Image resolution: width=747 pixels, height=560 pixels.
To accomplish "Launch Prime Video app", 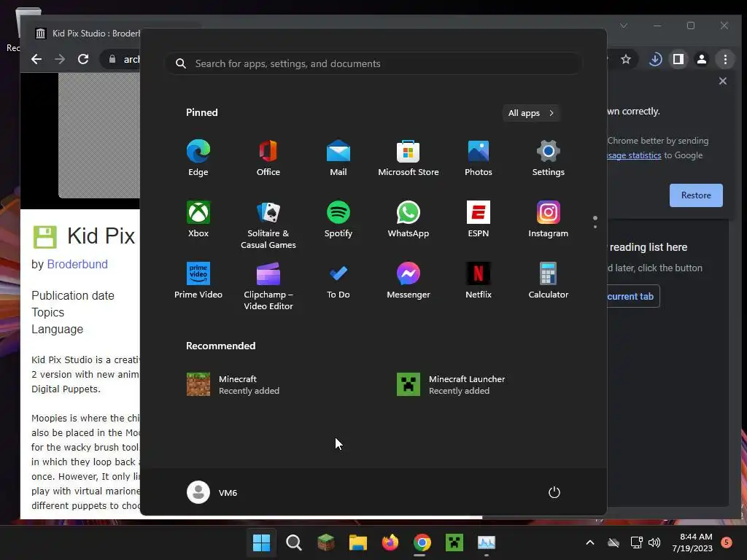I will click(198, 281).
